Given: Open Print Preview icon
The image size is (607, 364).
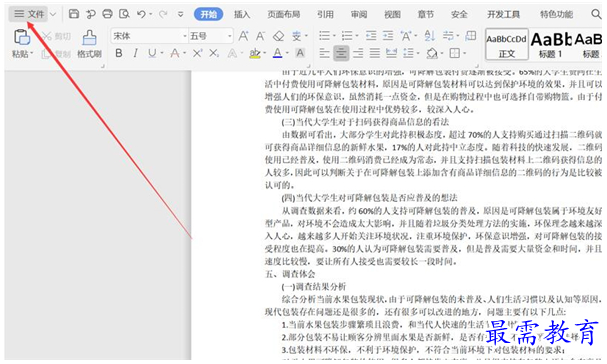Looking at the screenshot, I should [124, 14].
